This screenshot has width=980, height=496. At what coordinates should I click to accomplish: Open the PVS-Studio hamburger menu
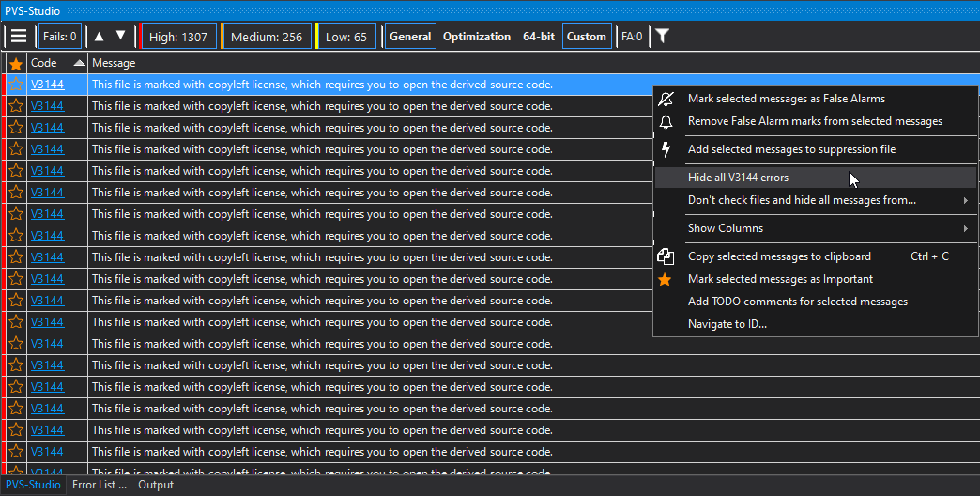pyautogui.click(x=19, y=37)
